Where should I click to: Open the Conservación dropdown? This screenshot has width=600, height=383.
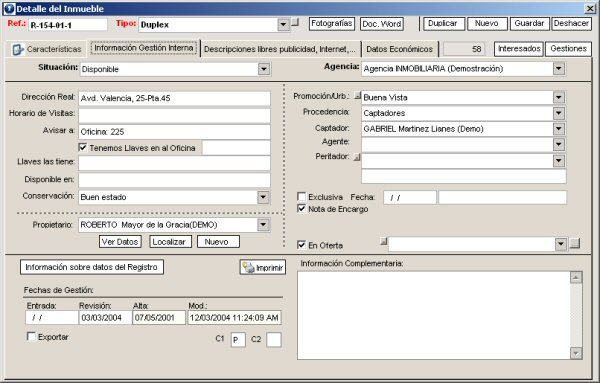coord(263,197)
